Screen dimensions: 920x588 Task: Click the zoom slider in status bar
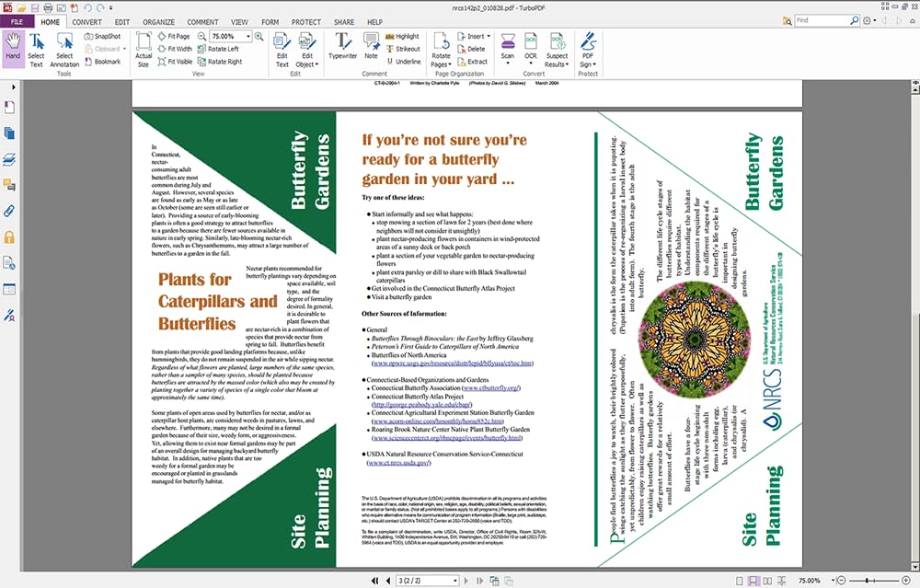872,581
